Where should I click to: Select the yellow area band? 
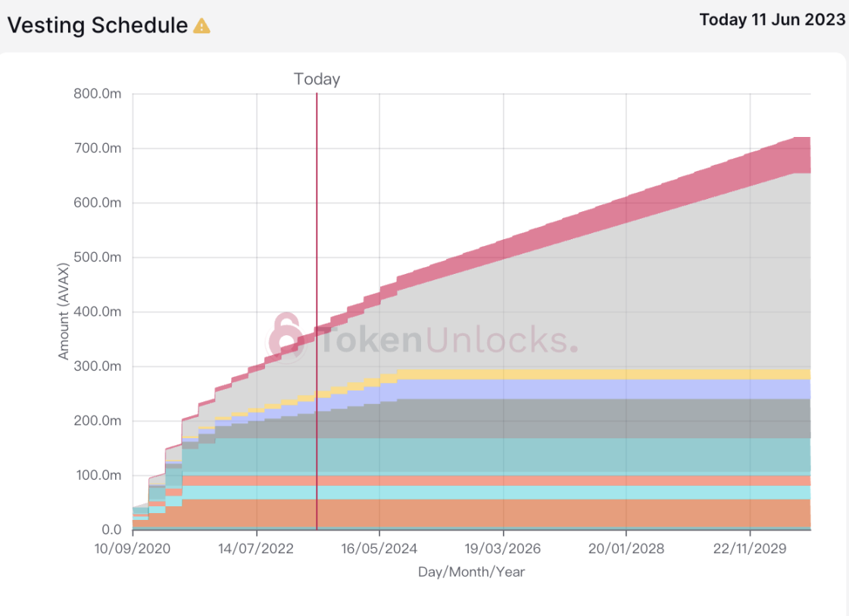(595, 375)
